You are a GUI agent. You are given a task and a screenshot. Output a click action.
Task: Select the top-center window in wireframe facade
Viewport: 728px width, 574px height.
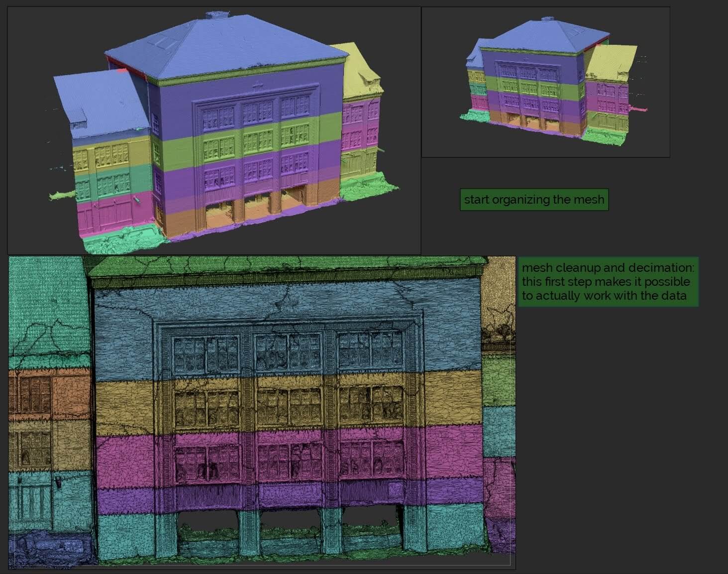coord(287,352)
